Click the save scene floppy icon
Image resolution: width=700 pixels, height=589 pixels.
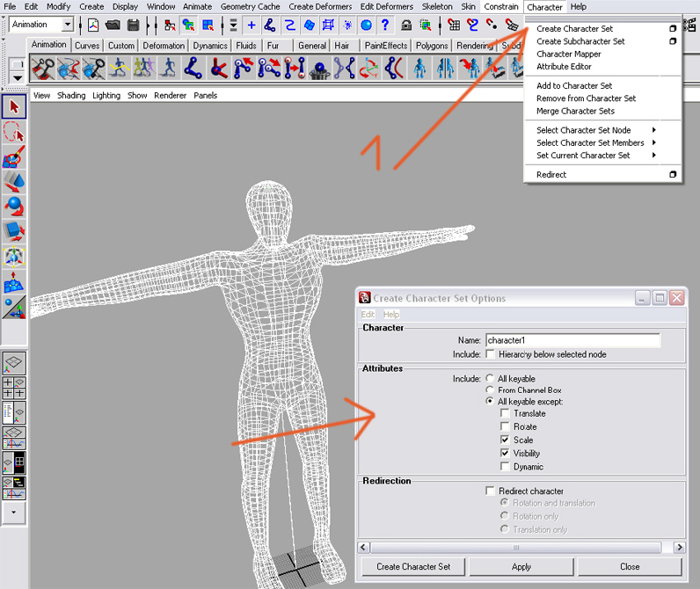click(134, 25)
